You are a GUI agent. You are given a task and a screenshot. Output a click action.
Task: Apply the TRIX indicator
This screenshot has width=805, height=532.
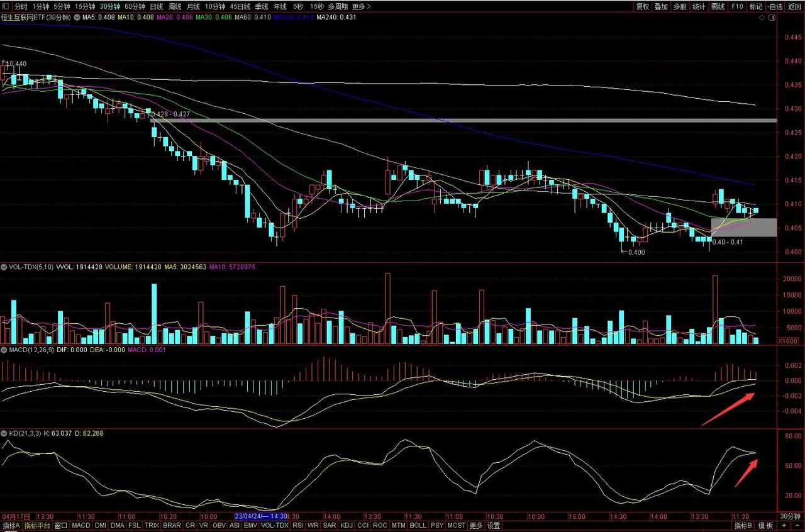(152, 525)
